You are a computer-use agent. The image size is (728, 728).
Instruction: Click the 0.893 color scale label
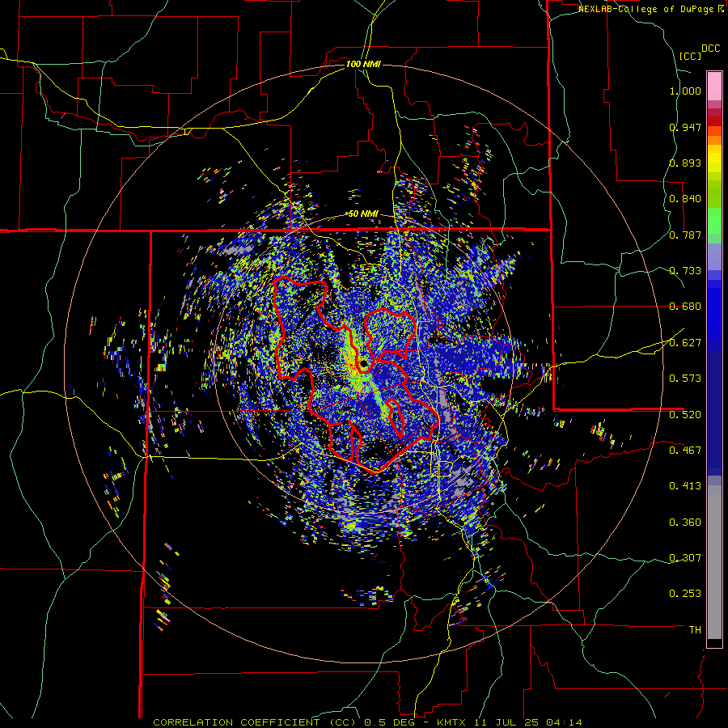coord(685,163)
